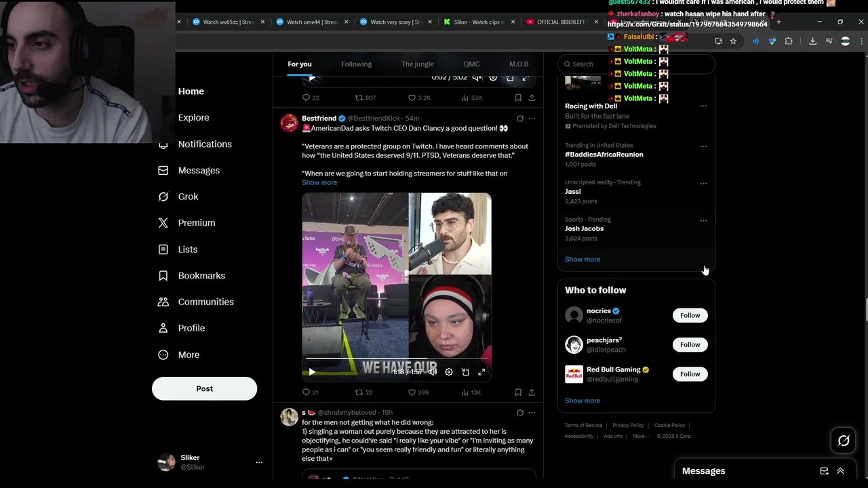The image size is (868, 488).
Task: Like the post with 3.2K likes
Action: pyautogui.click(x=419, y=98)
